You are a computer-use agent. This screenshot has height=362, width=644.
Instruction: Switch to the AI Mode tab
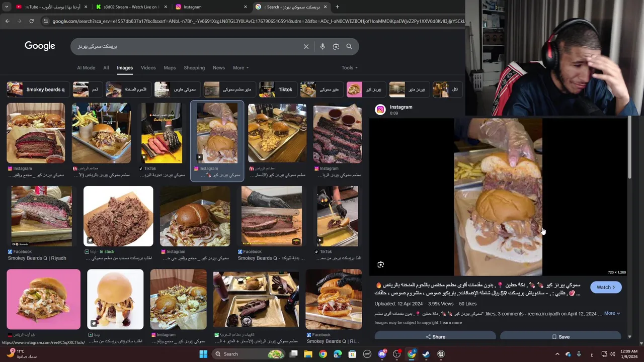[x=86, y=68]
